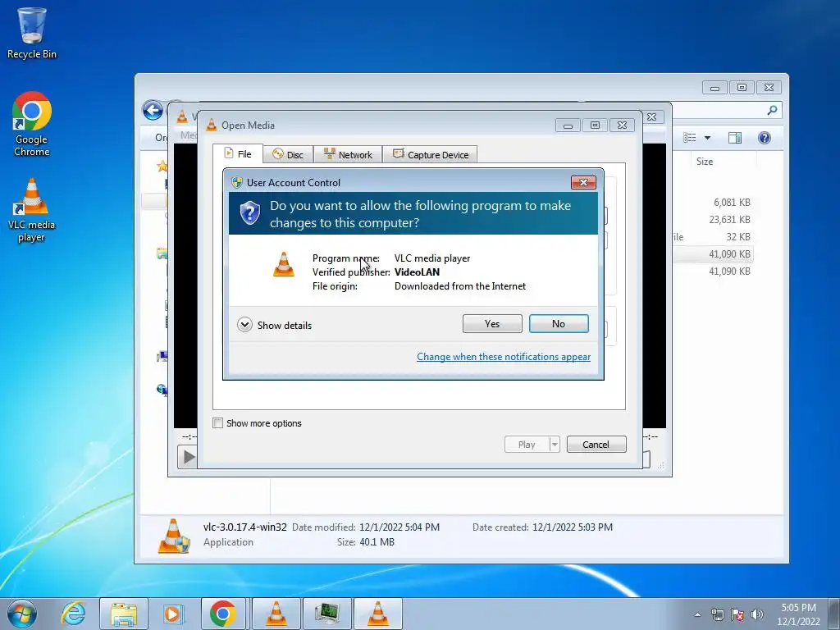The height and width of the screenshot is (630, 840).
Task: Open Windows Explorer from the taskbar
Action: [x=124, y=614]
